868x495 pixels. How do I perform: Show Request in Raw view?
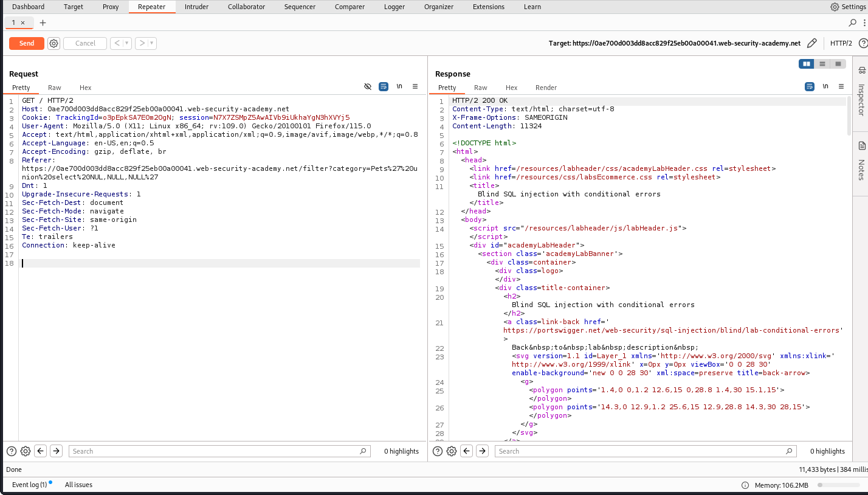coord(55,88)
